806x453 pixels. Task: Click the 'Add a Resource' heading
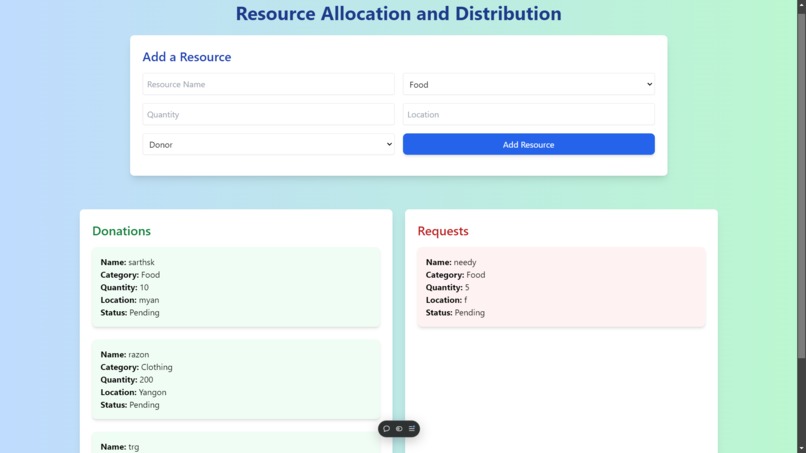pos(187,57)
